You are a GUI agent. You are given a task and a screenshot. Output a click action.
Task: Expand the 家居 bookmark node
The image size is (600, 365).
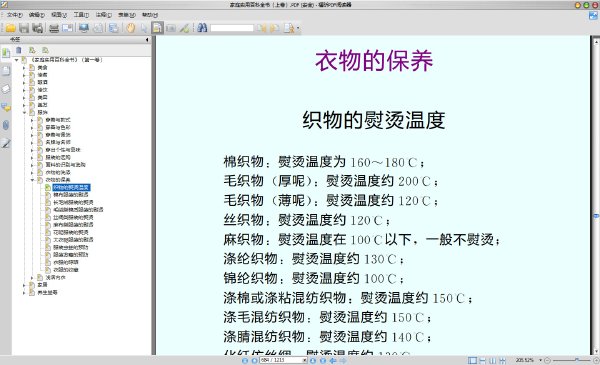(24, 285)
